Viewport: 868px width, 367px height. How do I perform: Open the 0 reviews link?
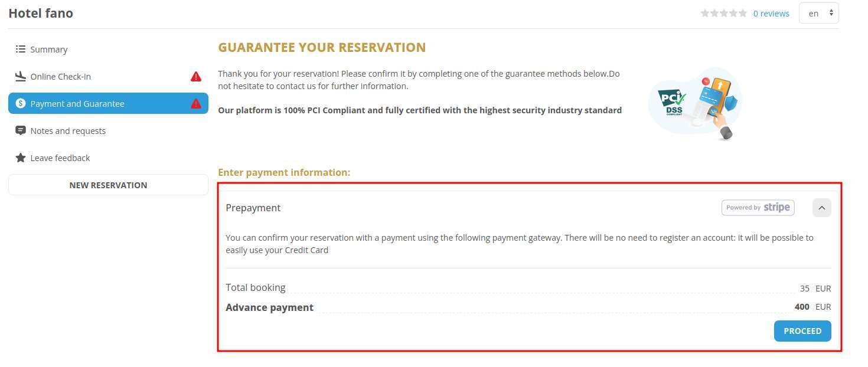point(771,14)
